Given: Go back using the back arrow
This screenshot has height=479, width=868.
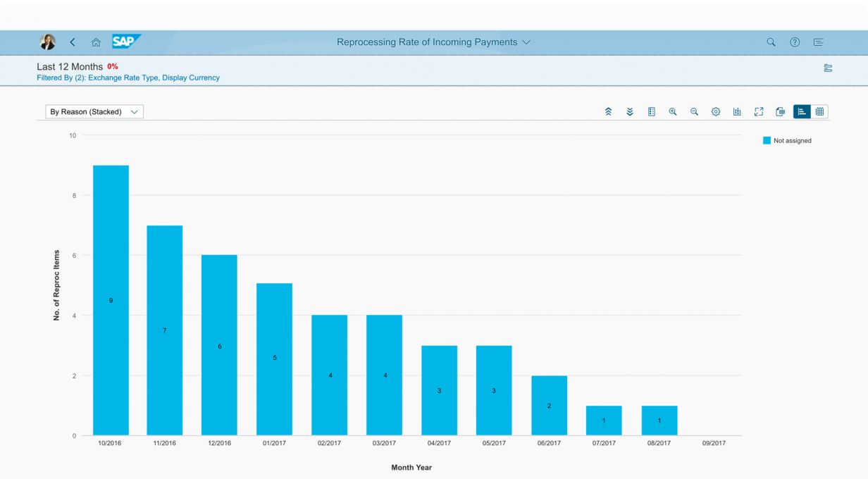Looking at the screenshot, I should pos(73,42).
